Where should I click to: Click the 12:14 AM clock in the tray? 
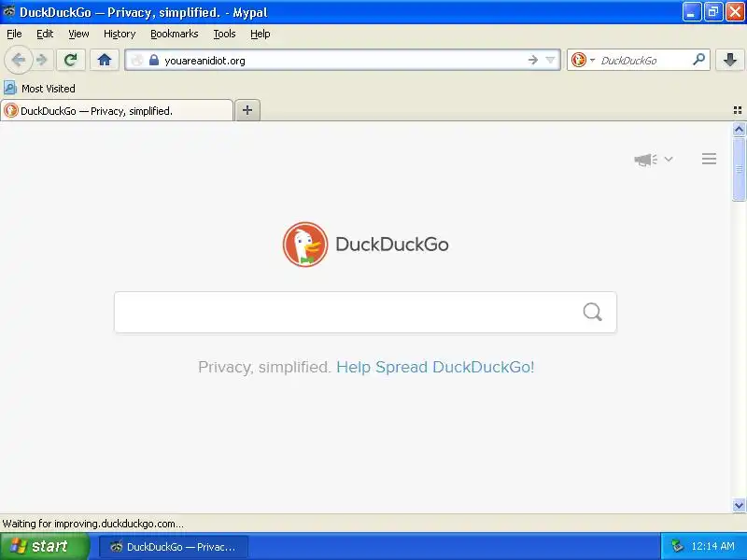click(x=712, y=546)
